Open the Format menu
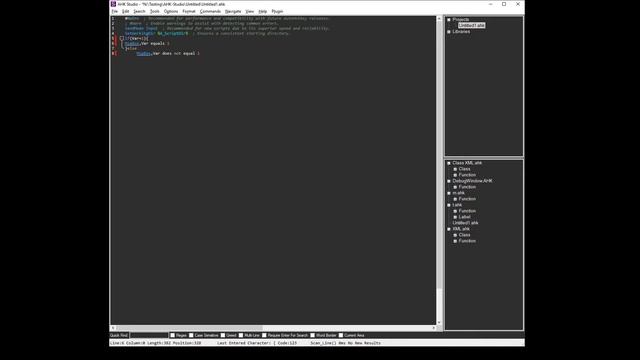Screen dimensions: 640x360 coord(189,11)
